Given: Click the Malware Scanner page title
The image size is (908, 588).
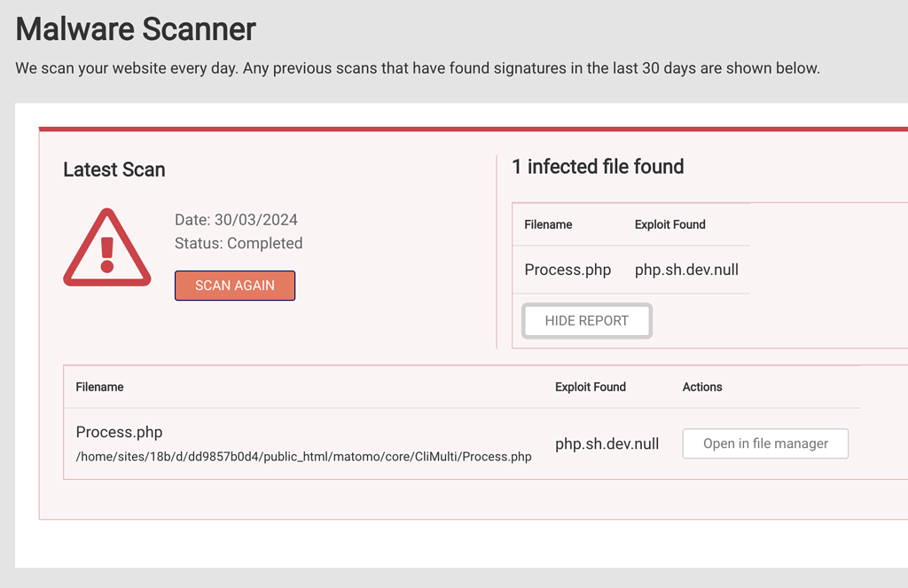Looking at the screenshot, I should 135,29.
